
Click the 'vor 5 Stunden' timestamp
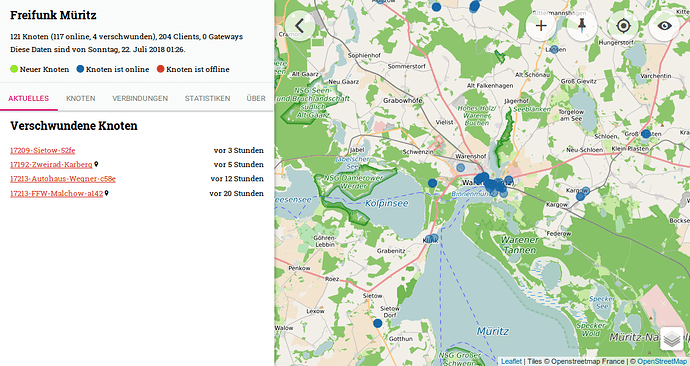point(239,165)
